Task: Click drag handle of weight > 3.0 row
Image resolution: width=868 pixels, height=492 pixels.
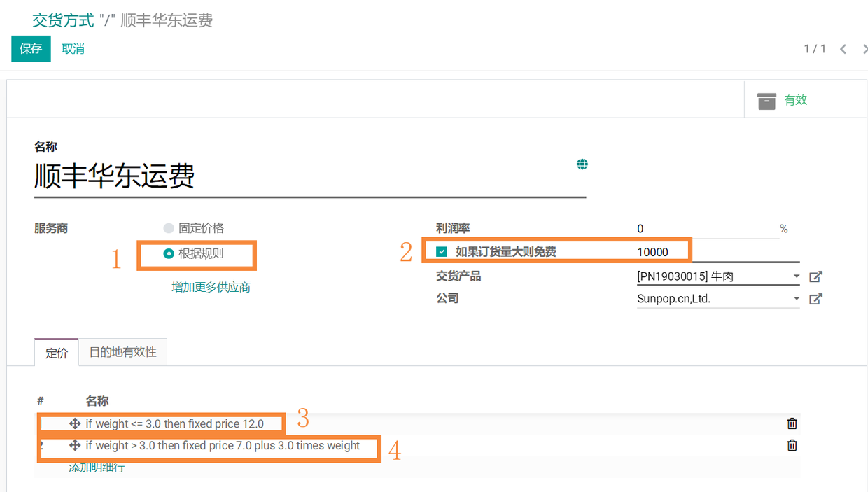Action: pos(75,445)
